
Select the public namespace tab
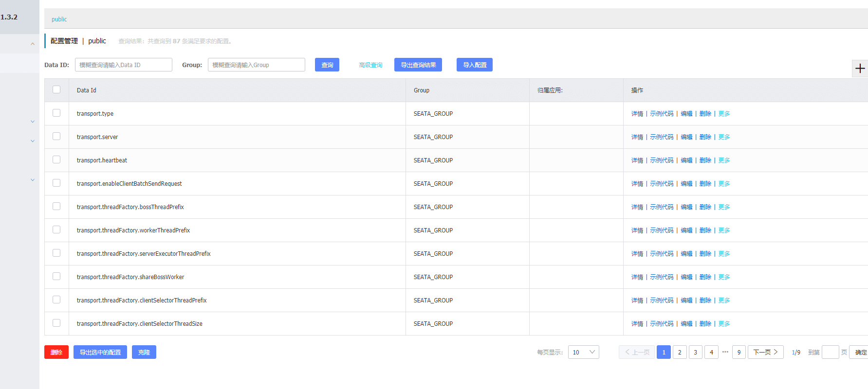tap(59, 19)
